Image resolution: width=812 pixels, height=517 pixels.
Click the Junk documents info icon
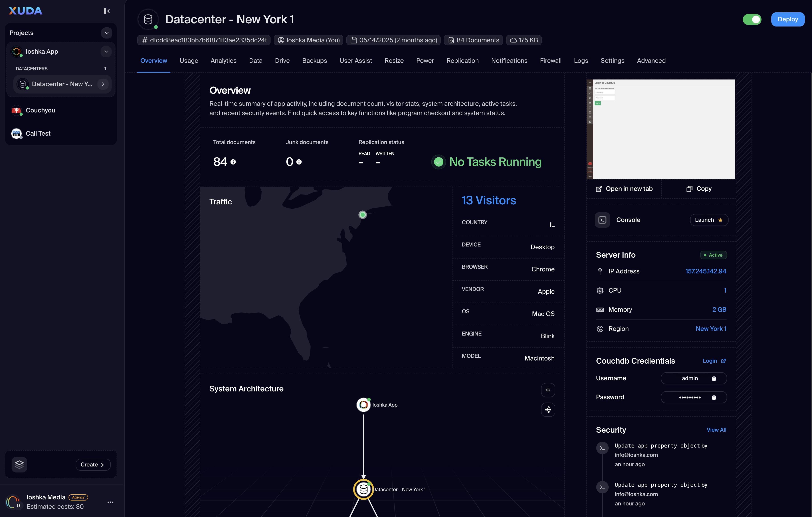(299, 162)
